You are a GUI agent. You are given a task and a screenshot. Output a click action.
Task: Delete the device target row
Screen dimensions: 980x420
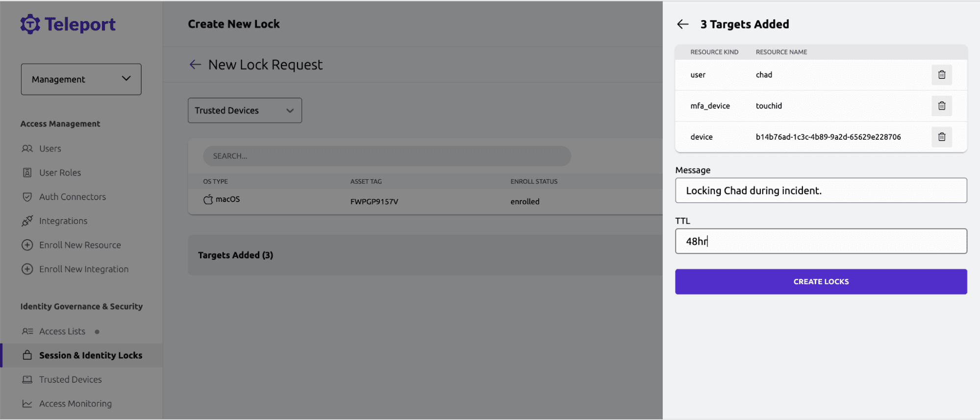point(941,137)
